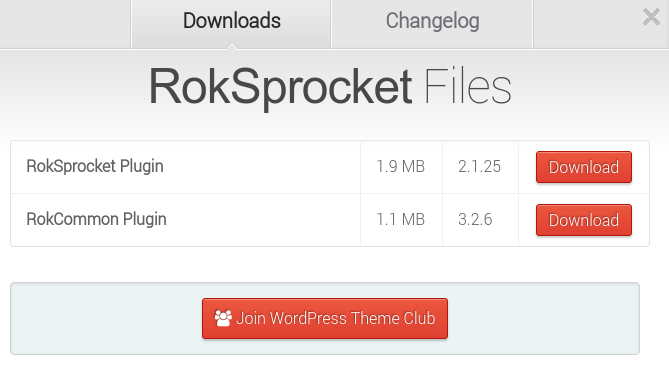Click the bold RokSprocket heading word
Screen dimensions: 669x369
coord(280,87)
